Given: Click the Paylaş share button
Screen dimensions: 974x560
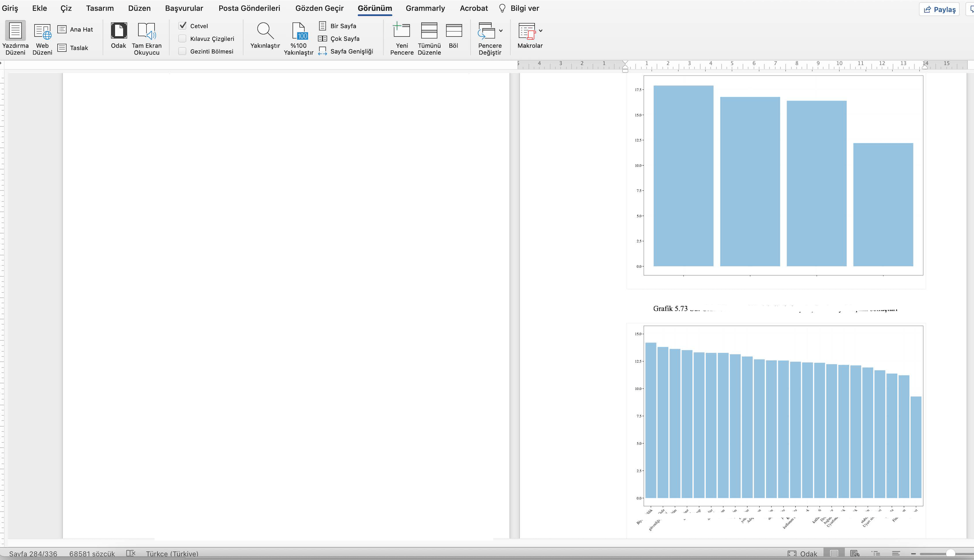Looking at the screenshot, I should tap(939, 9).
